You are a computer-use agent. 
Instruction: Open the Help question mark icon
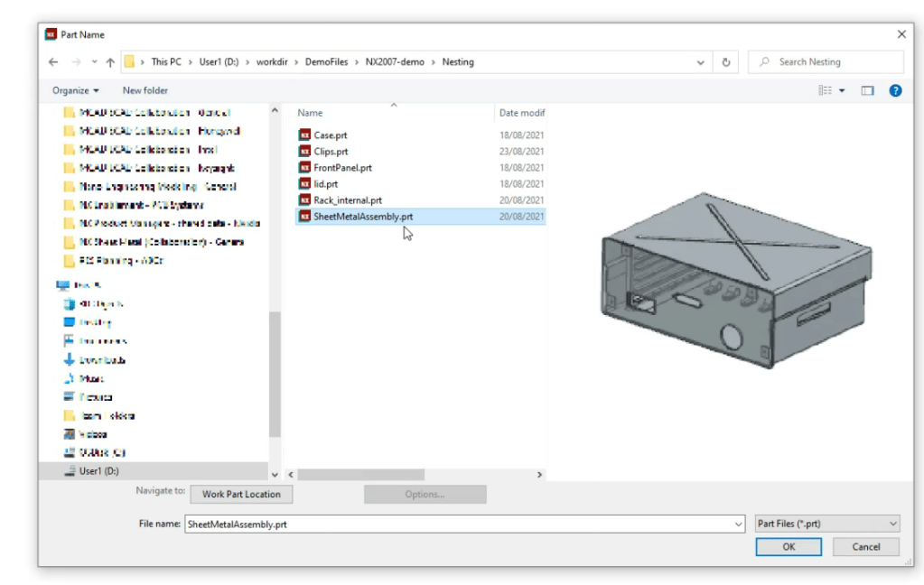click(x=895, y=90)
